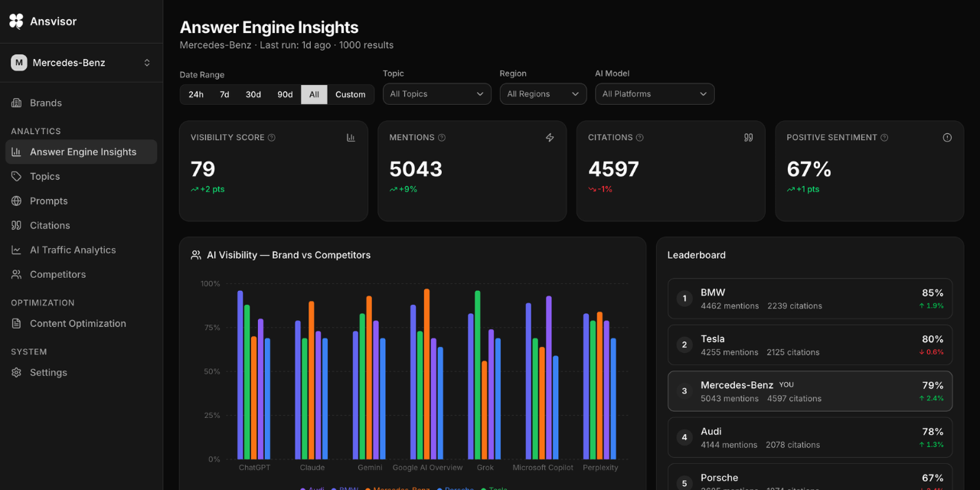This screenshot has width=980, height=490.
Task: Click the Settings gear icon
Action: [16, 372]
